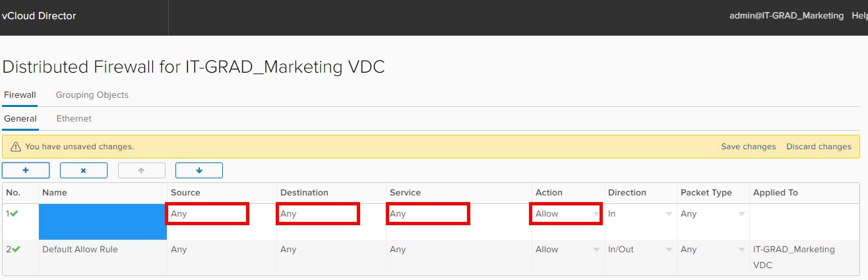
Task: Open Action dropdown for rule 1
Action: (x=596, y=214)
